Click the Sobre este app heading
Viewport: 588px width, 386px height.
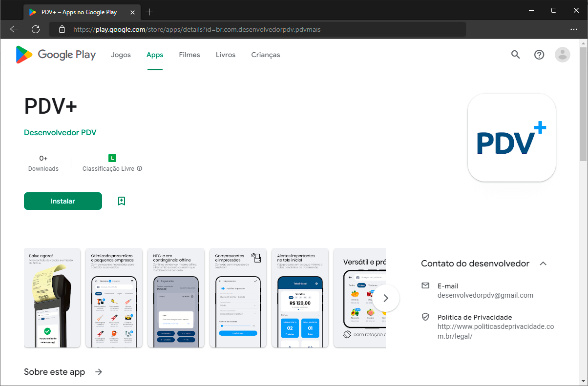54,372
